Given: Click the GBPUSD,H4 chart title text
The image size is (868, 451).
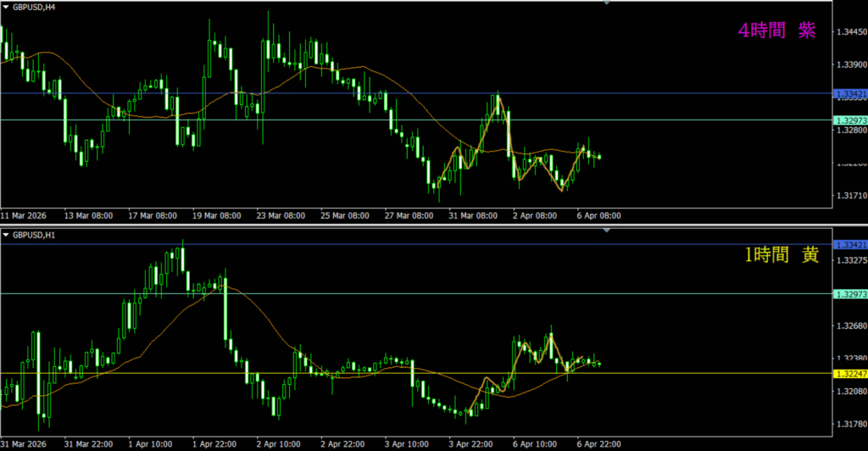Looking at the screenshot, I should 35,7.
